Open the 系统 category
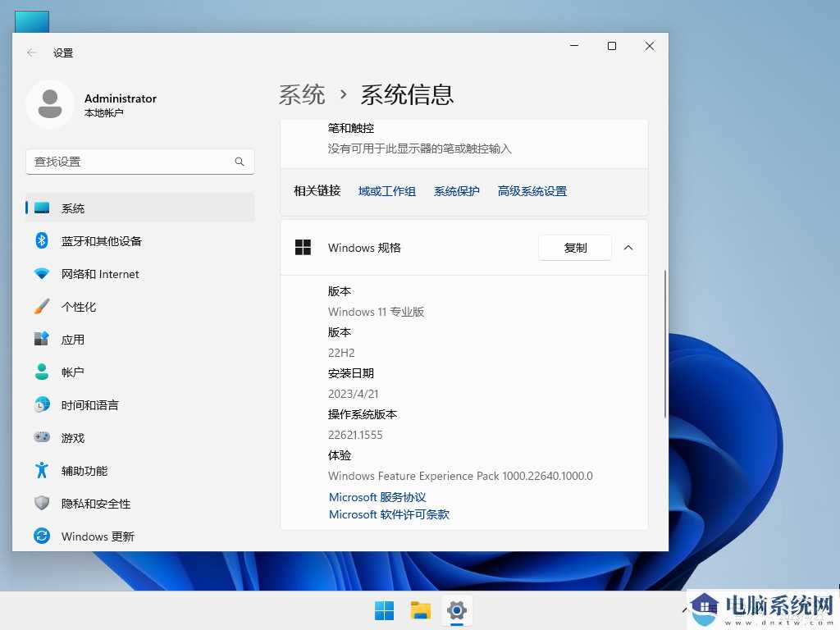Screen dimensions: 840x630 coord(139,208)
